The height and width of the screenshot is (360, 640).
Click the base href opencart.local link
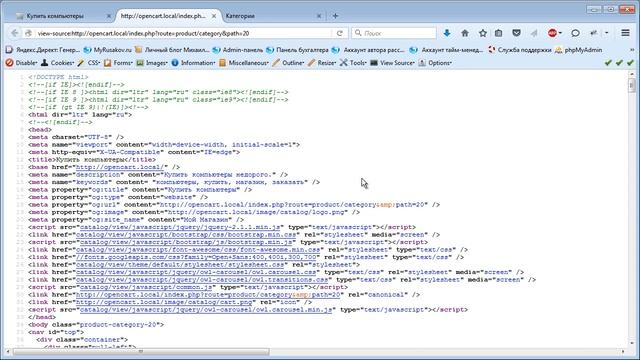pos(120,167)
